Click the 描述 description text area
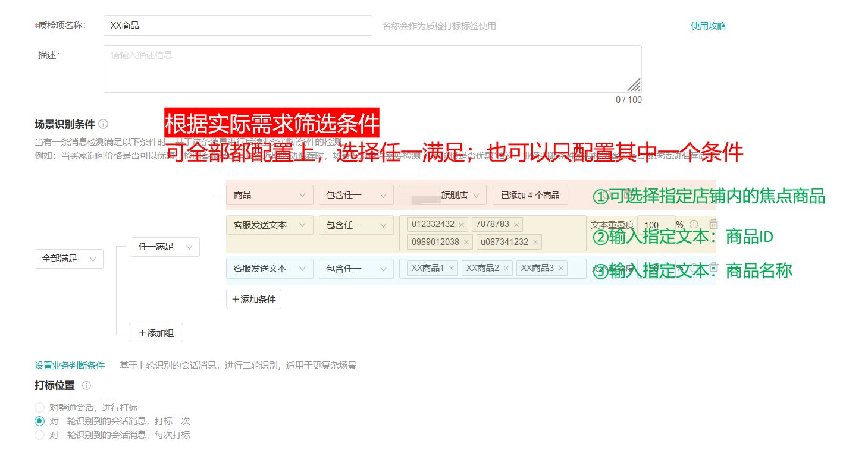 [x=372, y=69]
